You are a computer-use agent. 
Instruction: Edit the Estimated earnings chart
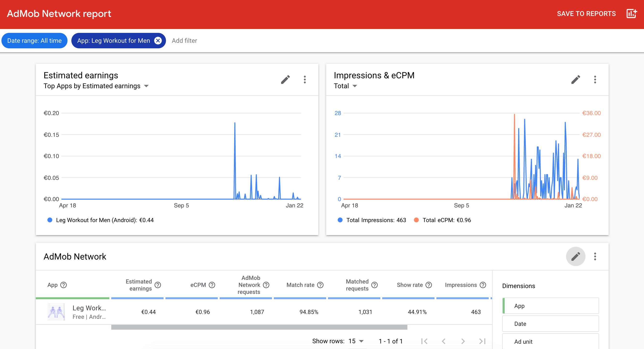285,80
